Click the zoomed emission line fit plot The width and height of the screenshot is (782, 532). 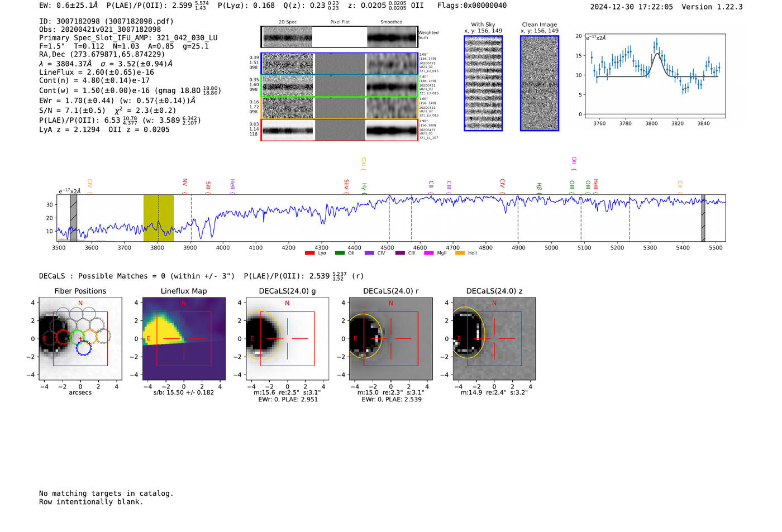tap(655, 76)
